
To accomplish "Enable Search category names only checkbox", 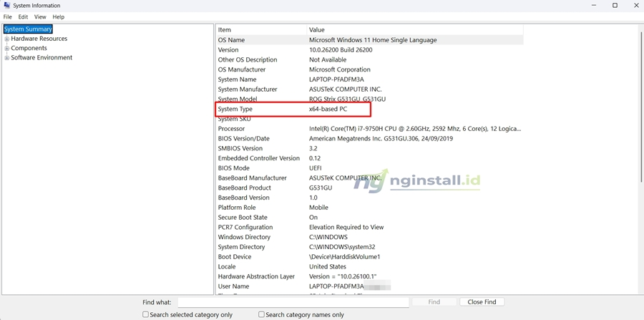I will [261, 314].
